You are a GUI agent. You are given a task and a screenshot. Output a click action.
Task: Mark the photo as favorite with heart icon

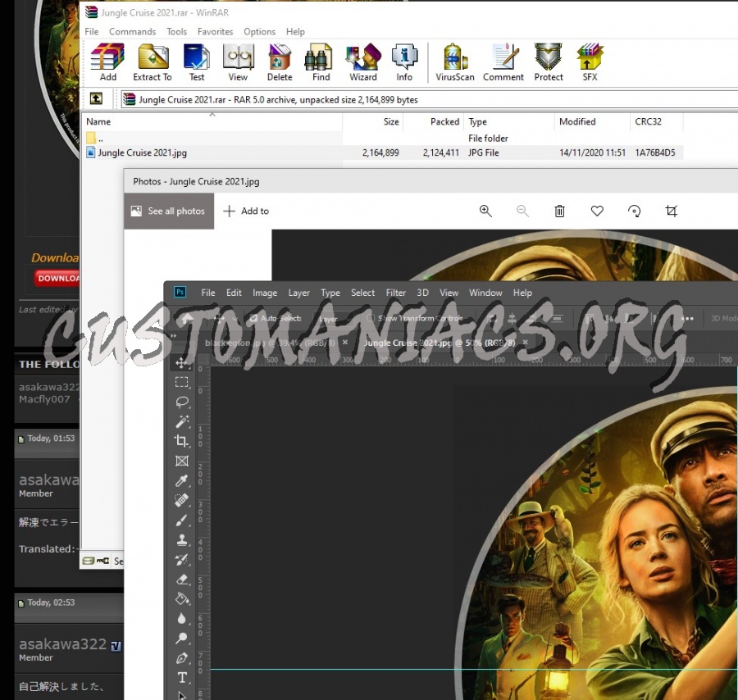pos(597,211)
